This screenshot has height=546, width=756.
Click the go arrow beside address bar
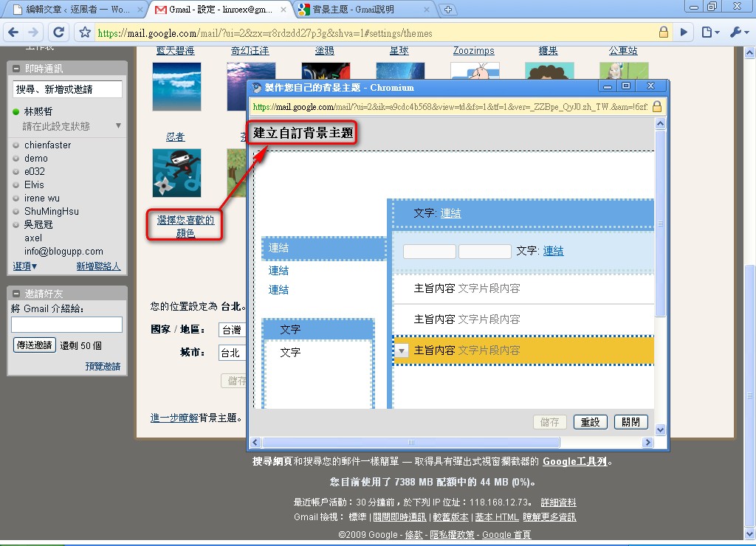(684, 32)
